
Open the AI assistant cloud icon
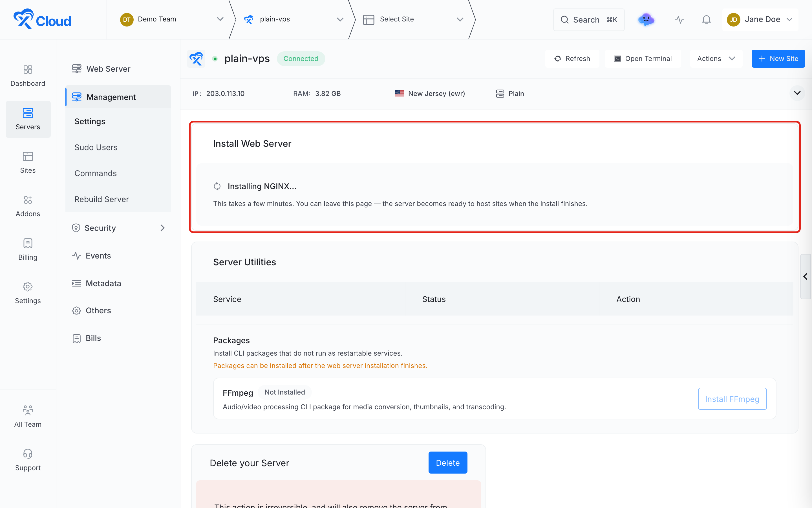pyautogui.click(x=646, y=19)
